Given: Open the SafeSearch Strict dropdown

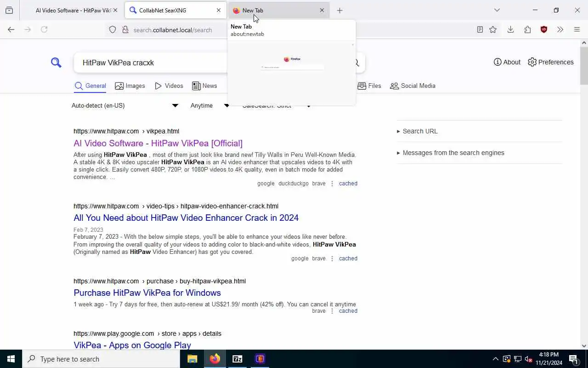Looking at the screenshot, I should [277, 107].
